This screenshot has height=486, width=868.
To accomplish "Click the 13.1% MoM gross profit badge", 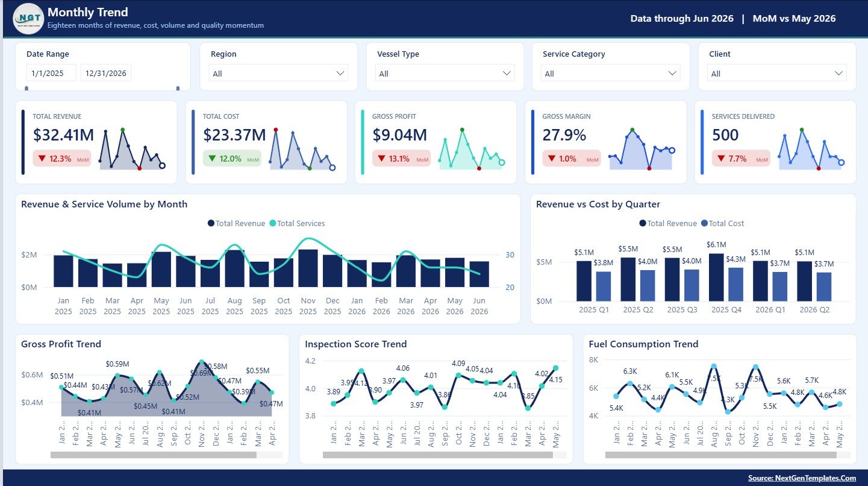I will click(x=401, y=159).
